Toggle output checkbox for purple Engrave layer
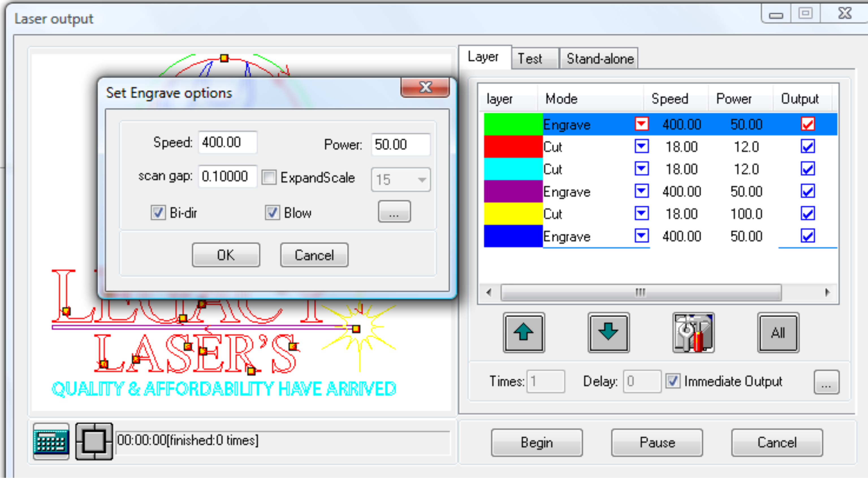 (x=808, y=191)
